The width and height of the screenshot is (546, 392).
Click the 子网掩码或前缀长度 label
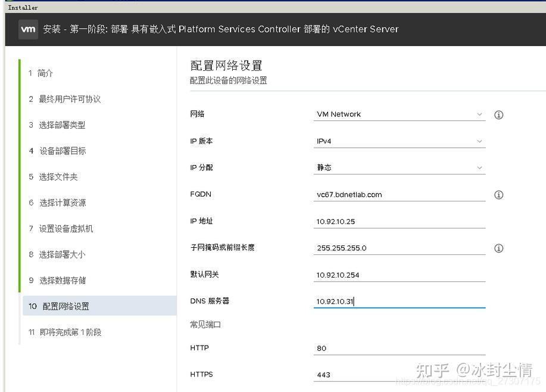[x=222, y=247]
